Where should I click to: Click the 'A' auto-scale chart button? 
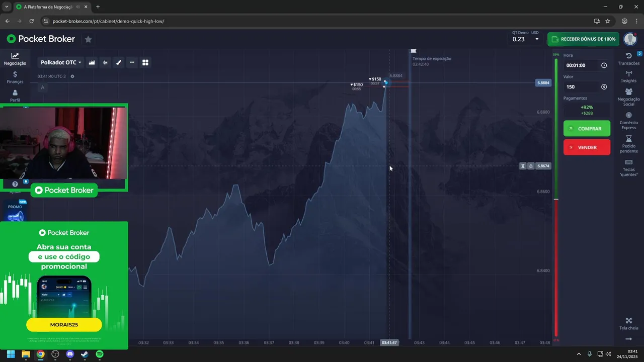tap(43, 87)
